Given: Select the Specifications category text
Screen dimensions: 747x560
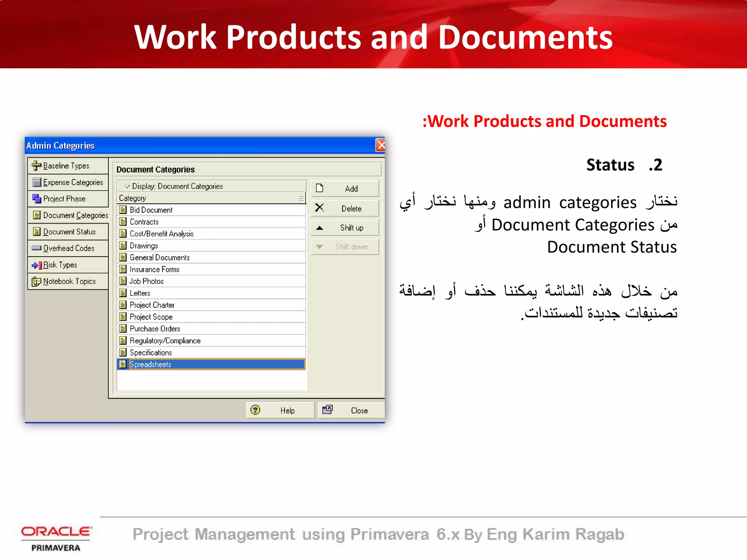Looking at the screenshot, I should pos(151,353).
